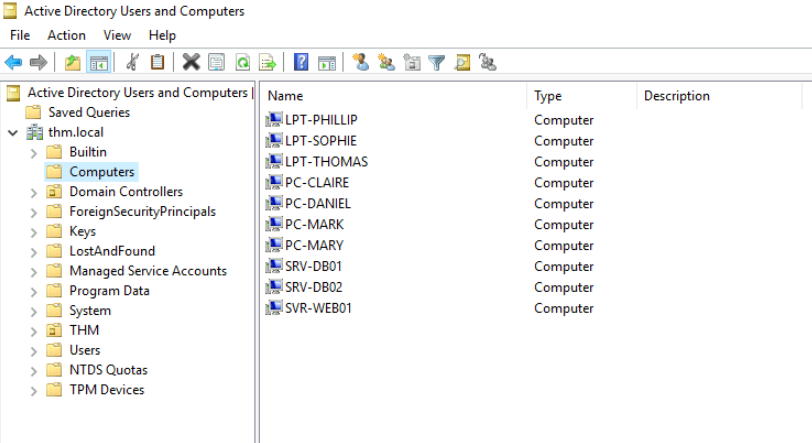The image size is (812, 443).
Task: Expand the Keys container
Action: point(34,232)
